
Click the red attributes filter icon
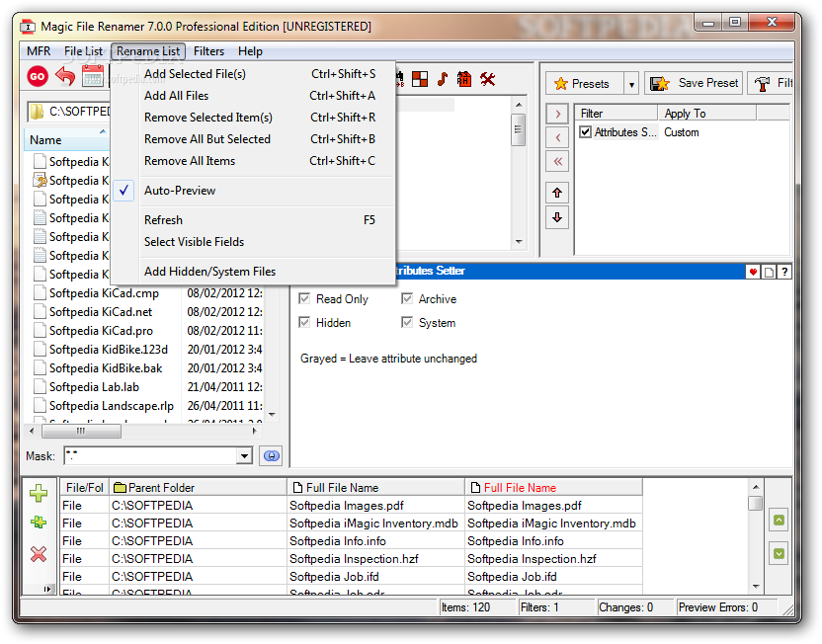pyautogui.click(x=464, y=79)
